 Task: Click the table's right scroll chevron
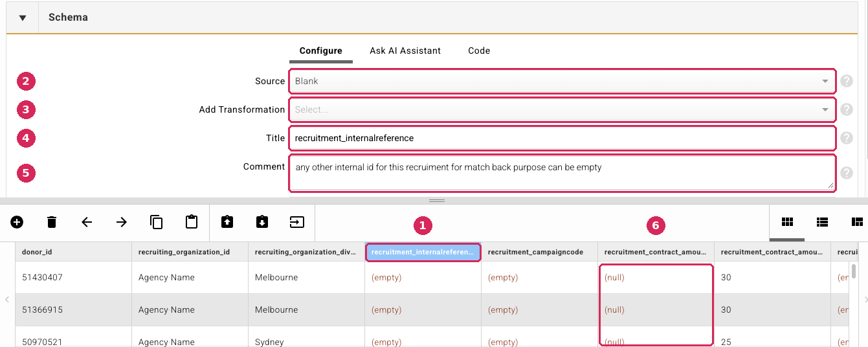(865, 299)
